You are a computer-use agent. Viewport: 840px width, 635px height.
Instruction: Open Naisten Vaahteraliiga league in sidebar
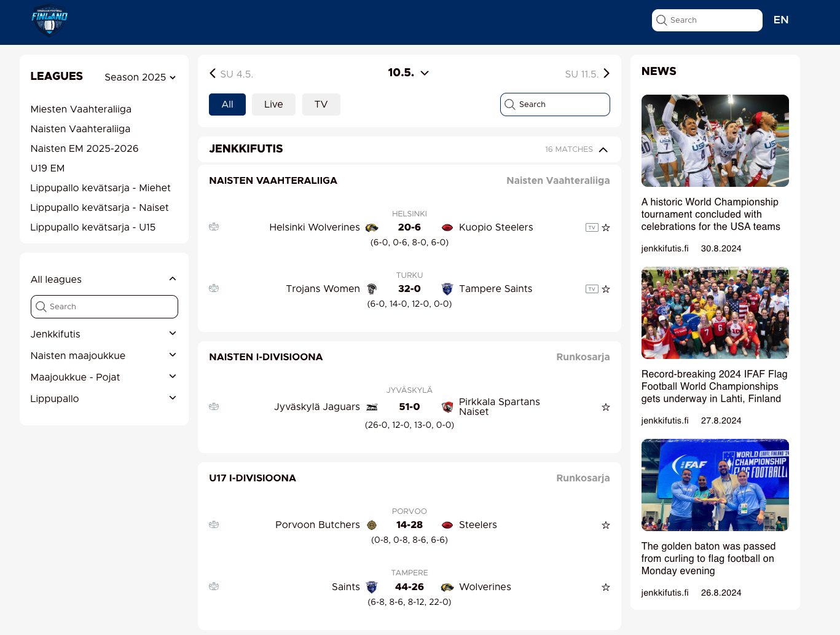click(80, 129)
